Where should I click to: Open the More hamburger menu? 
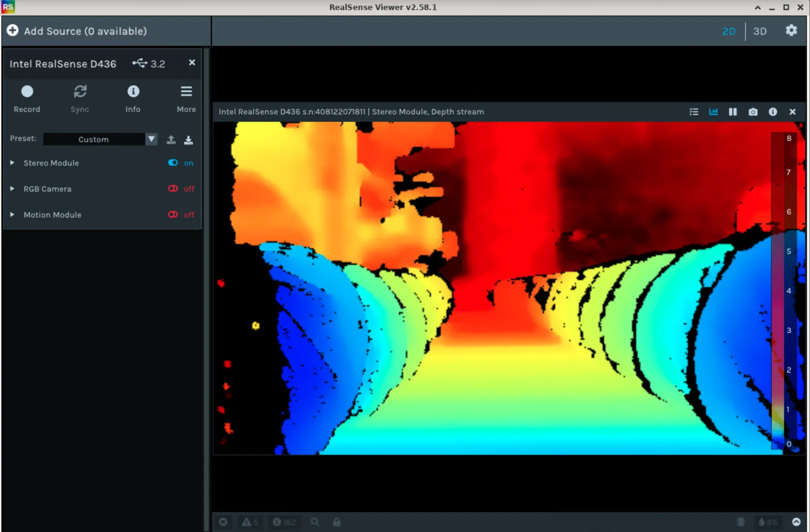[186, 99]
